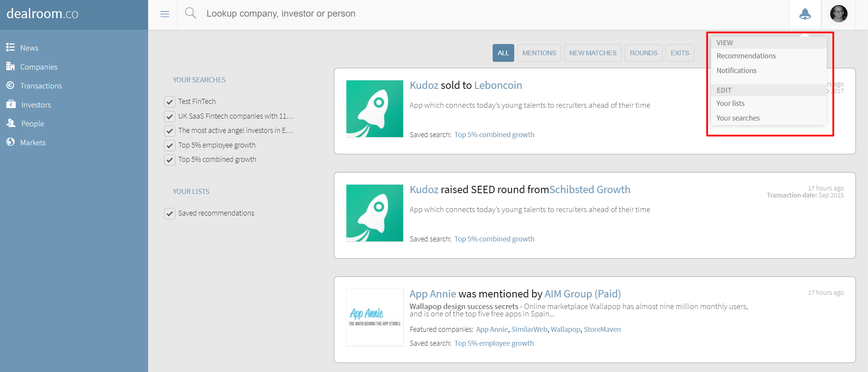Click the YOUR LISTS heading

click(191, 192)
